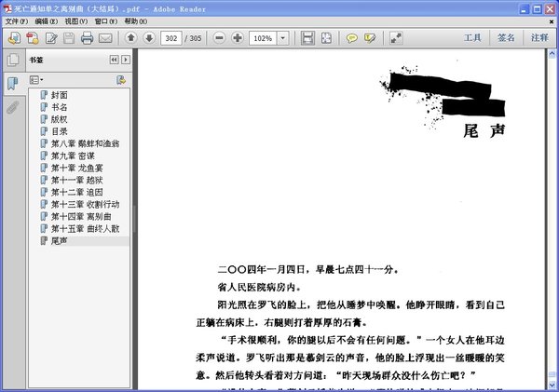Jump to 第十一章 越狱 bookmark
Screen dimensions: 559x392
click(77, 180)
